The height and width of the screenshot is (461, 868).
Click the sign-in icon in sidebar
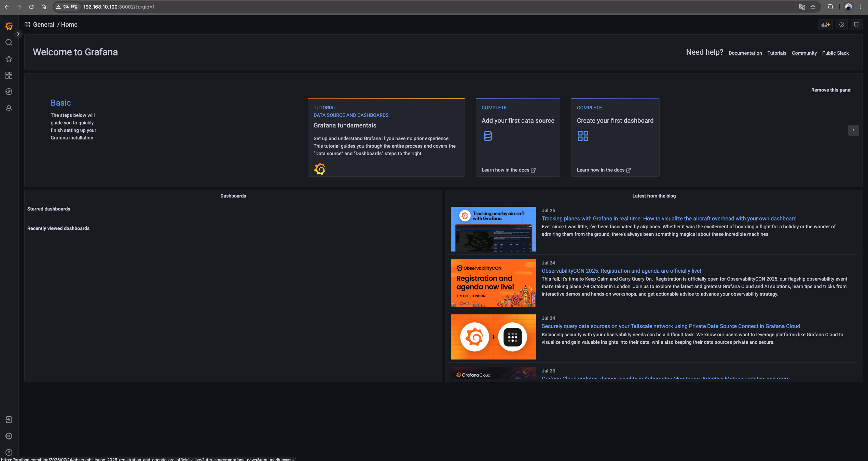[9, 420]
